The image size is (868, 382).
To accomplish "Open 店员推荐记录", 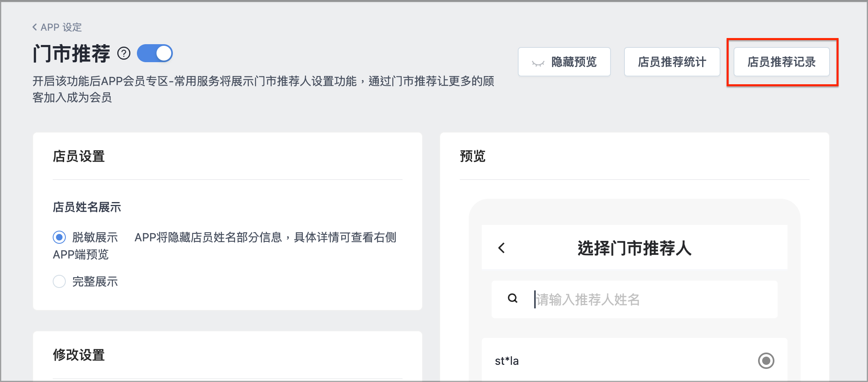I will click(x=782, y=62).
